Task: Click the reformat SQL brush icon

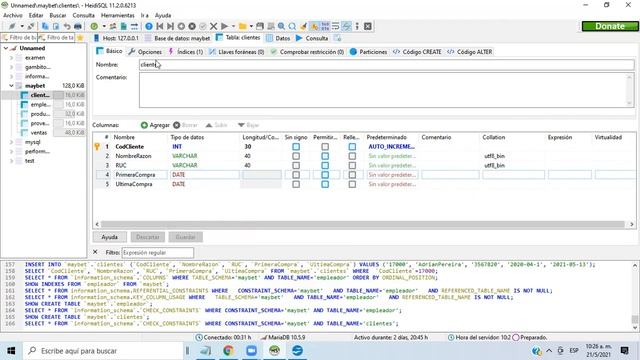Action: (303, 27)
